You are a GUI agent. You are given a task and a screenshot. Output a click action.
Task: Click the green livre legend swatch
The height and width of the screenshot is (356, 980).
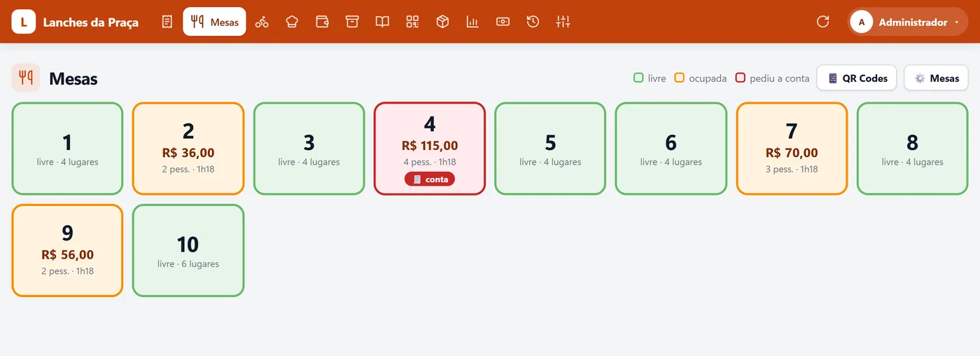point(638,78)
